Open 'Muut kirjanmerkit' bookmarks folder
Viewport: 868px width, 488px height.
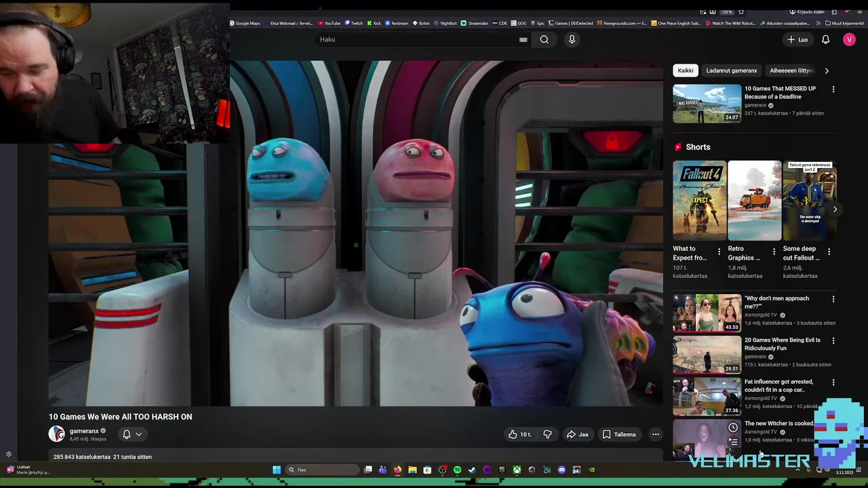pyautogui.click(x=845, y=23)
